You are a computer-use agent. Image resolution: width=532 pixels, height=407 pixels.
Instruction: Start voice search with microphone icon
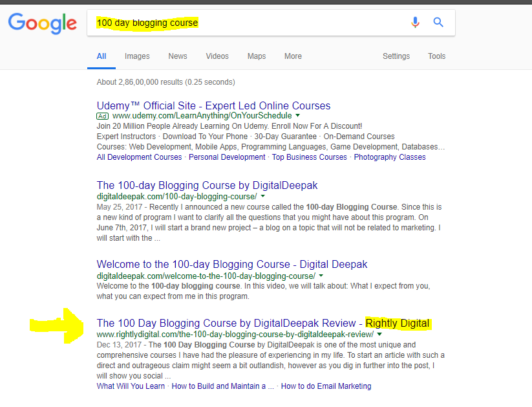(x=415, y=23)
